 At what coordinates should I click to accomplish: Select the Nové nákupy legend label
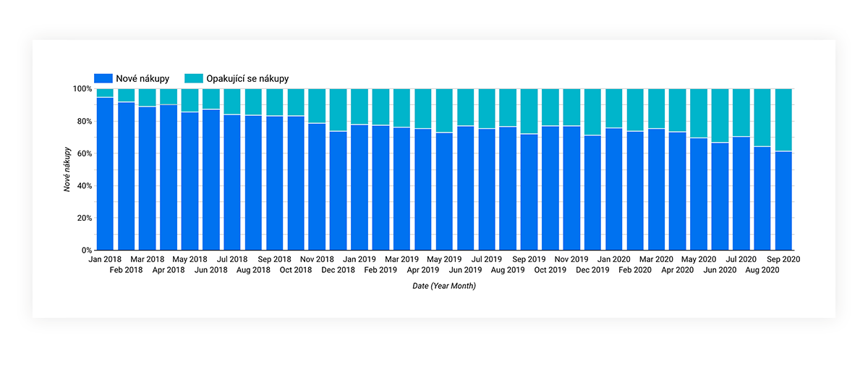pyautogui.click(x=142, y=78)
